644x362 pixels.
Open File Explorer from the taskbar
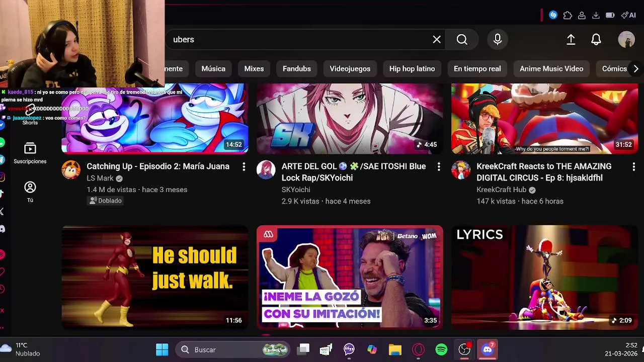click(x=395, y=349)
